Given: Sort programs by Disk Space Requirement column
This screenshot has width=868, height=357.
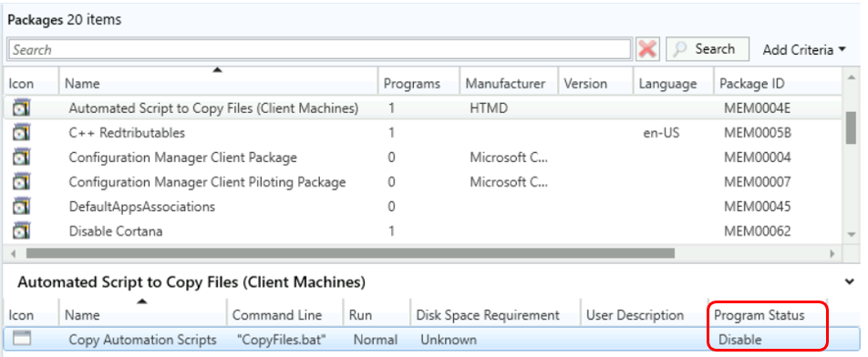Looking at the screenshot, I should [x=495, y=315].
